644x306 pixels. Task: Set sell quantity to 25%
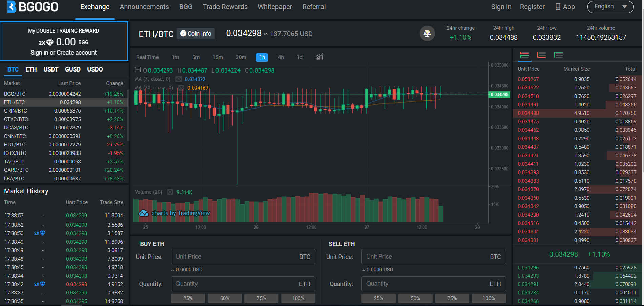(x=378, y=298)
